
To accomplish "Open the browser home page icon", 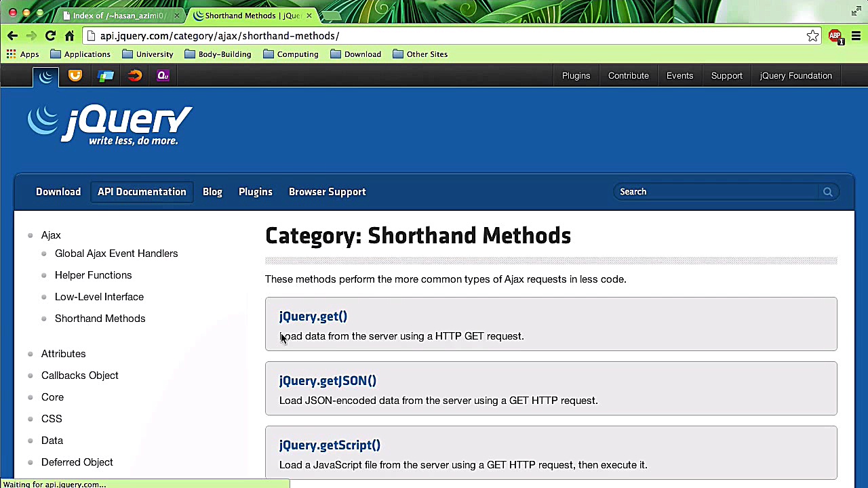I will pos(69,36).
